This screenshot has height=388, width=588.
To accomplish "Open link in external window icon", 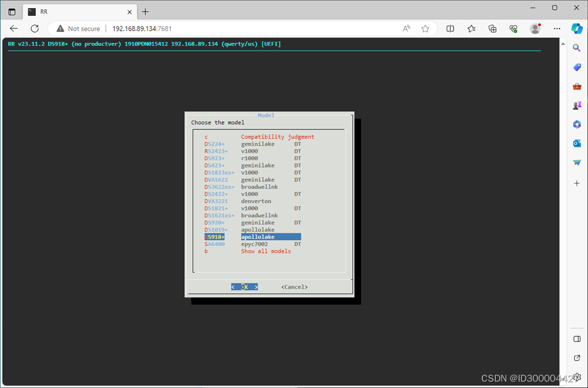I will pos(577,358).
